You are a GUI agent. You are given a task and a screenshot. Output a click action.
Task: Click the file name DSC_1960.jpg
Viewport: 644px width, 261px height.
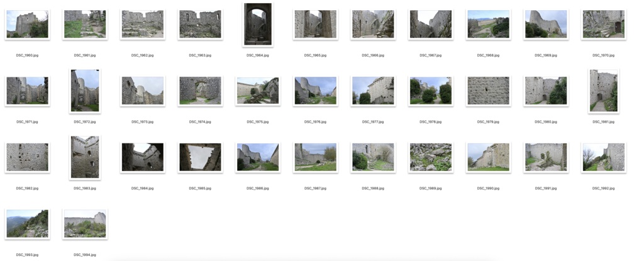point(27,55)
